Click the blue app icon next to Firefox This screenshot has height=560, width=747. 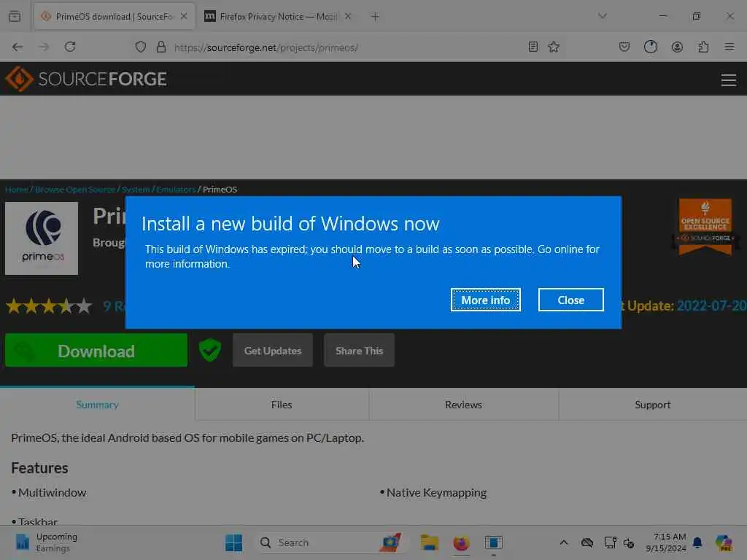tap(494, 542)
